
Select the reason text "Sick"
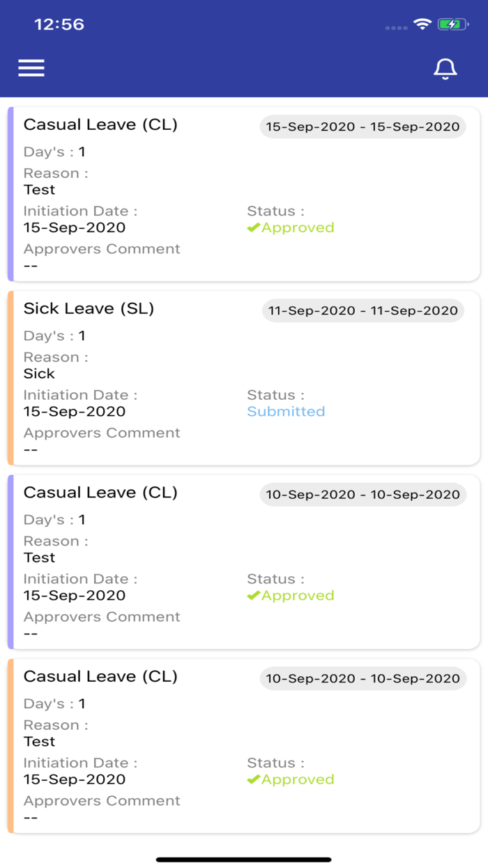click(39, 373)
